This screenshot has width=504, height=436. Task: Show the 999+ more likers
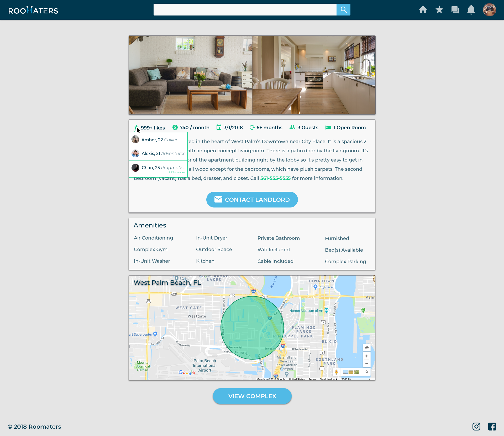coord(177,172)
